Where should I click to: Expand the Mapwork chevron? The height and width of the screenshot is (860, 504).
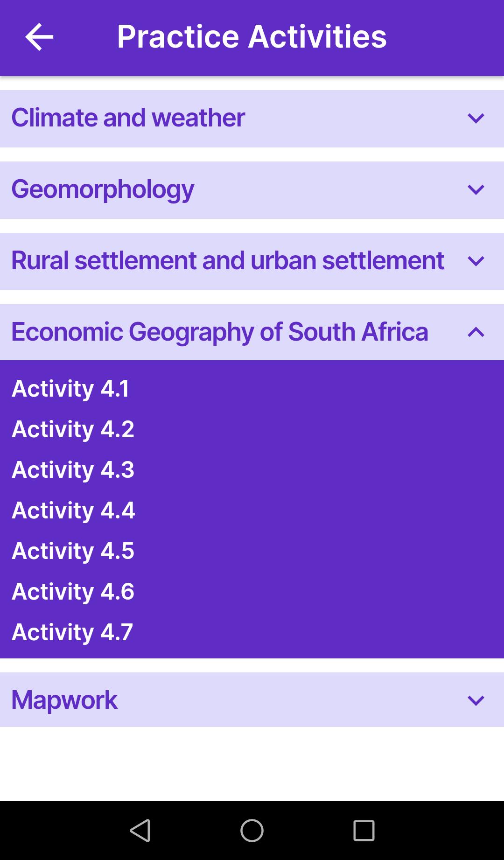[x=476, y=700]
